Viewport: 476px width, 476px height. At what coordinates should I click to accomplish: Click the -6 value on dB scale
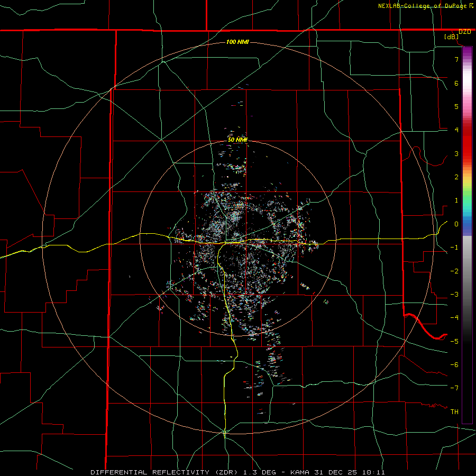pos(454,365)
